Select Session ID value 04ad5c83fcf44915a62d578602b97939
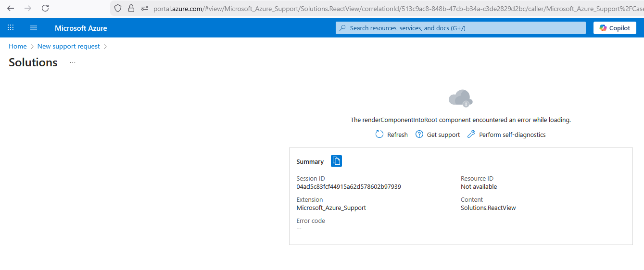 click(x=349, y=186)
